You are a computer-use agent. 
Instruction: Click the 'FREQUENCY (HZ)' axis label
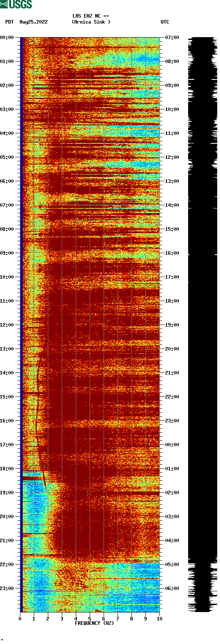point(94,623)
